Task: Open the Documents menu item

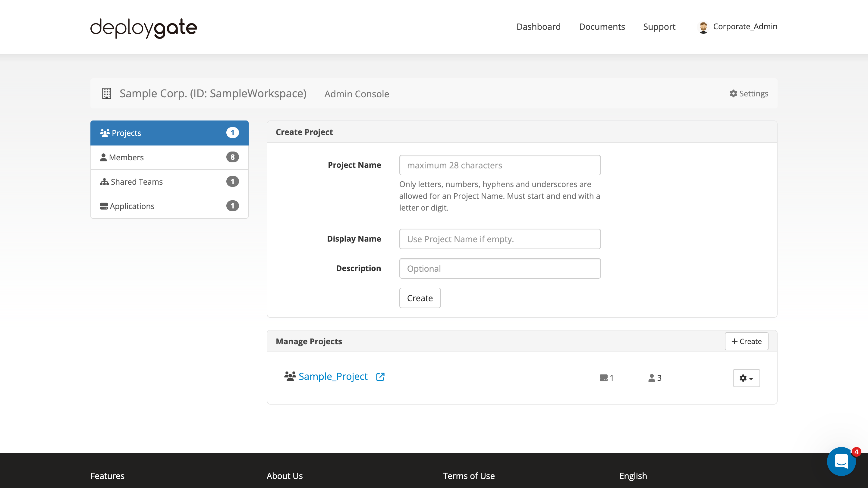Action: tap(602, 27)
